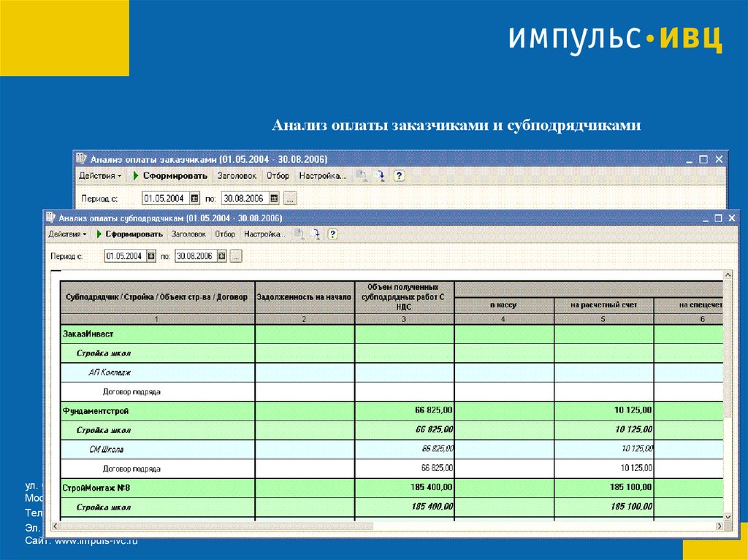Screen dimensions: 748x560
Task: Open calendar picker beside 30.08.2006 in front window
Action: pos(222,256)
